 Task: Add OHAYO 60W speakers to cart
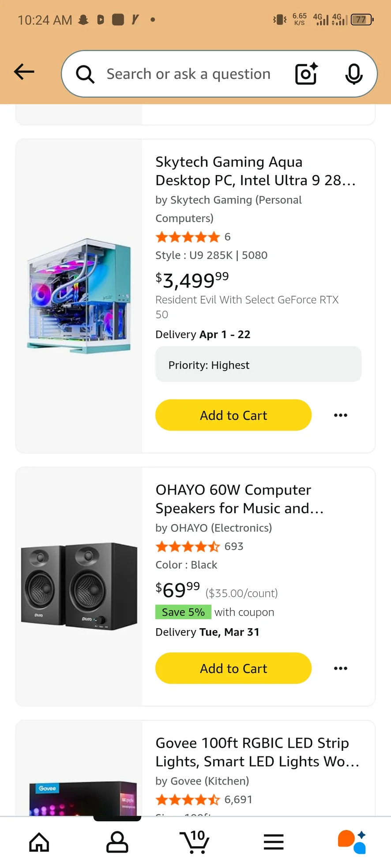(233, 668)
